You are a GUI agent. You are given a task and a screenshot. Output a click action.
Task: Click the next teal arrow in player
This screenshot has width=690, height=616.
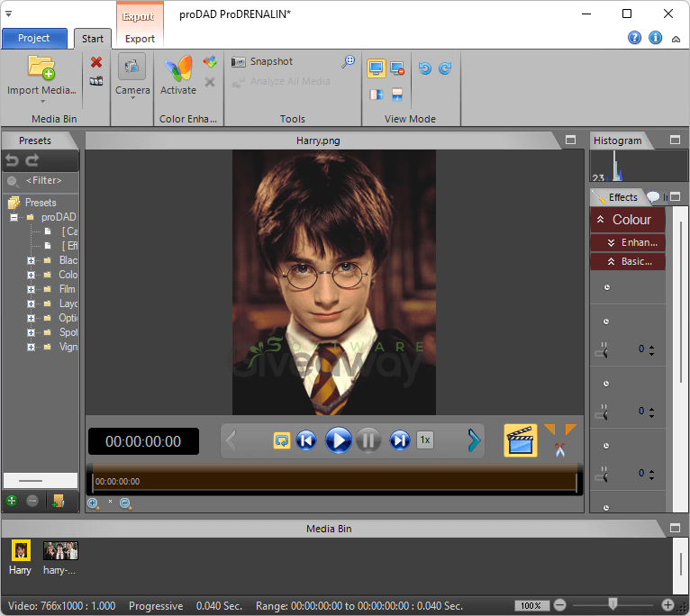tap(474, 440)
